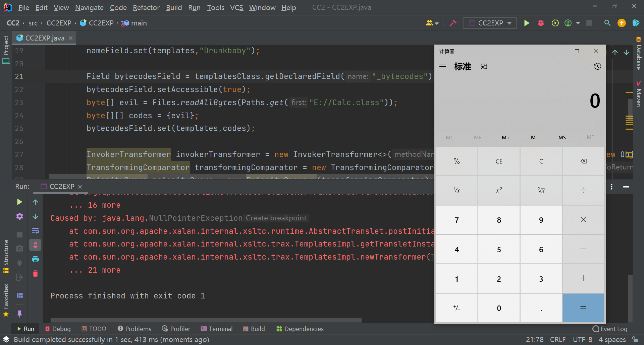Expand the profiler options dropdown arrow
The width and height of the screenshot is (644, 345).
coord(578,23)
